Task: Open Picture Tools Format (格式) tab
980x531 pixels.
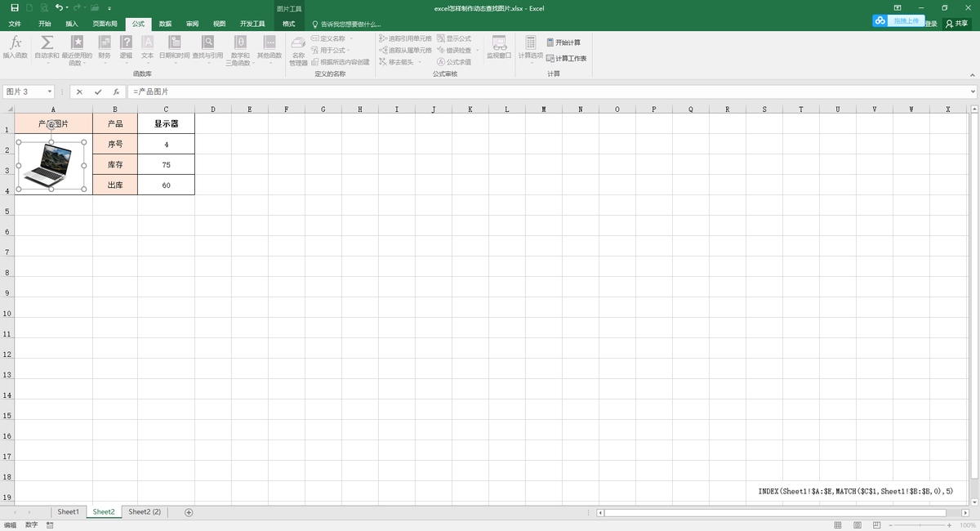Action: pyautogui.click(x=288, y=24)
